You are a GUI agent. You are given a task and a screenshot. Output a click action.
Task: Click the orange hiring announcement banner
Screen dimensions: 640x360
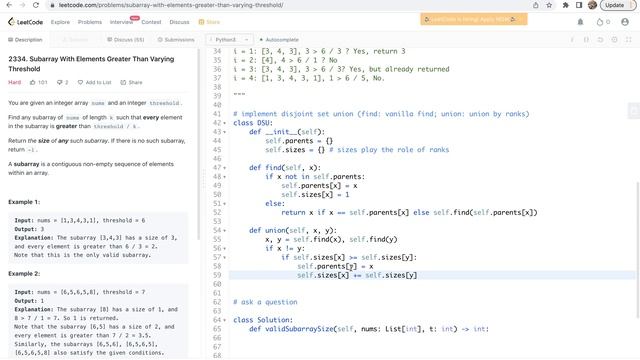pyautogui.click(x=474, y=19)
